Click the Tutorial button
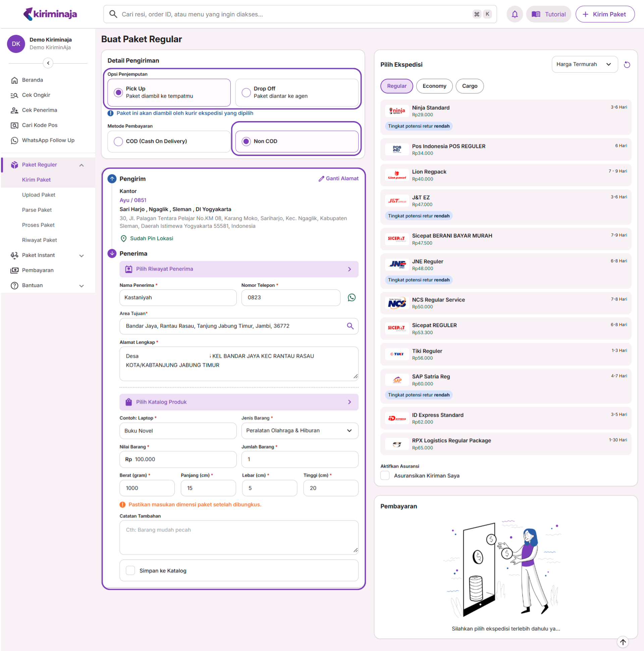644x651 pixels. click(548, 14)
